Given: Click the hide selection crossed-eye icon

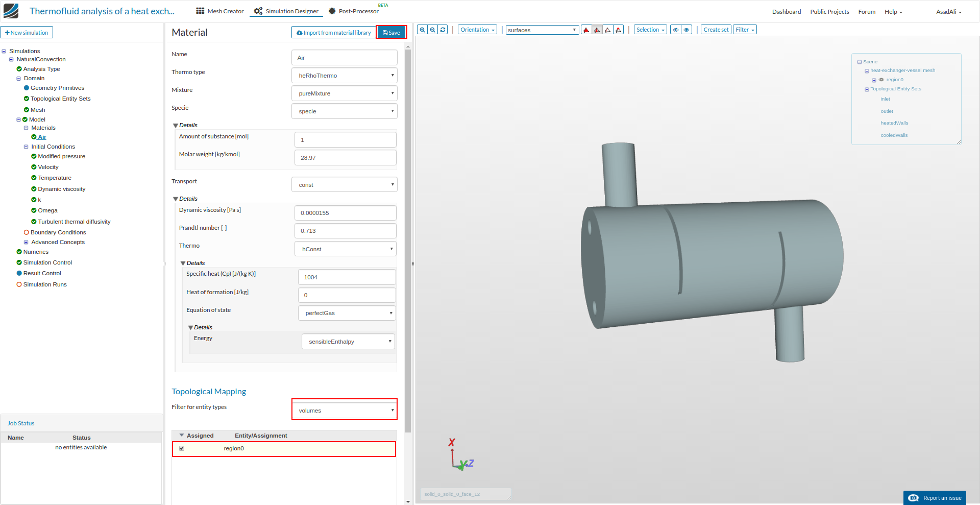Looking at the screenshot, I should pos(675,30).
